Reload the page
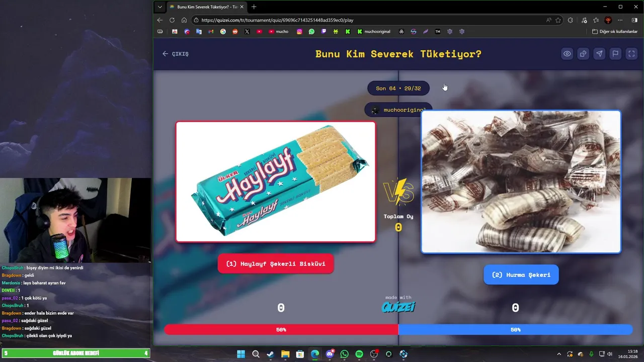This screenshot has width=644, height=362. point(172,20)
